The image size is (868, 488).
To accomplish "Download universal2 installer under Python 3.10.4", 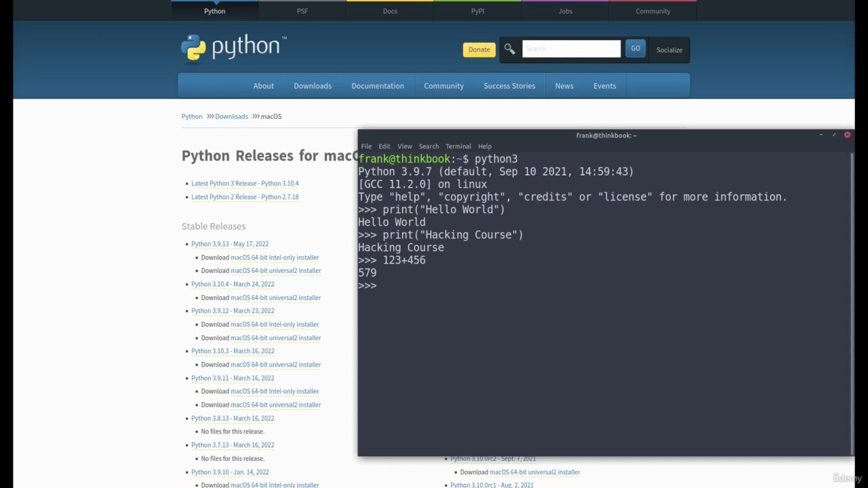I will (276, 298).
